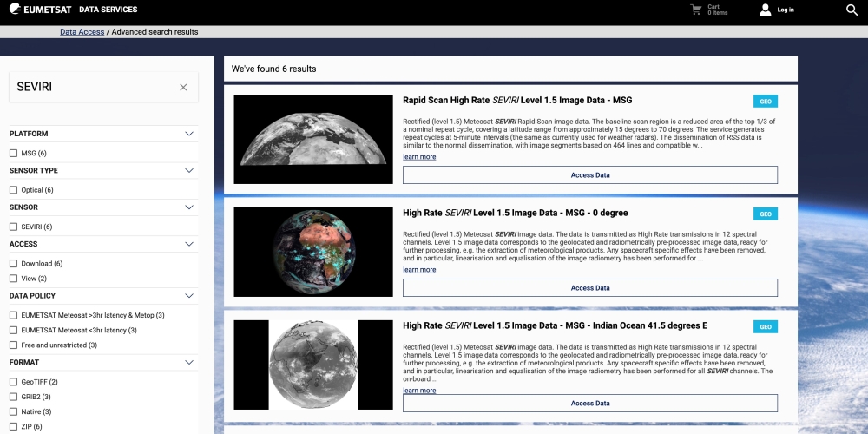868x434 pixels.
Task: Select the GRIB2 (3) format checkbox
Action: click(x=13, y=397)
